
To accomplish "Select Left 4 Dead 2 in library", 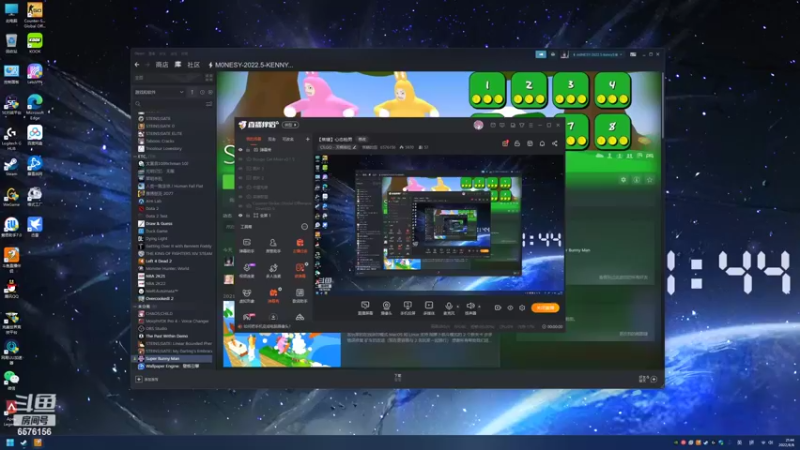I will tap(158, 261).
